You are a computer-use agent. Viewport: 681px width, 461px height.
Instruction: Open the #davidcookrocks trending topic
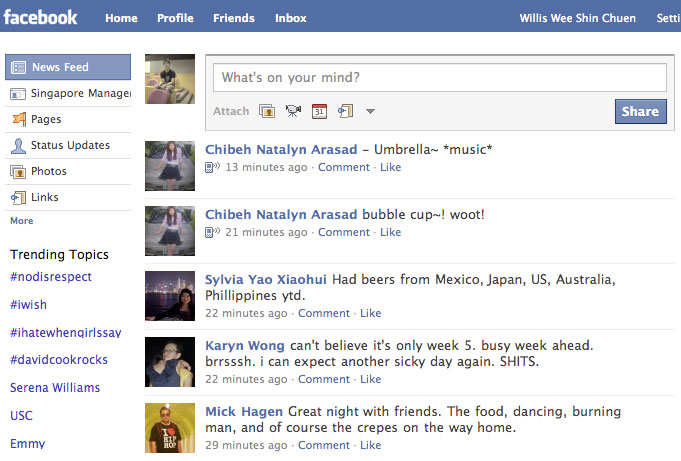click(59, 360)
